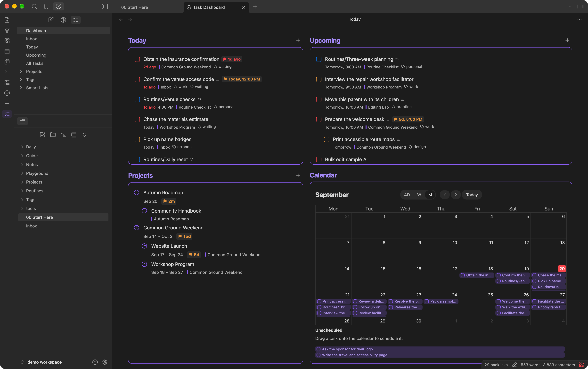This screenshot has width=588, height=369.
Task: Expand Smart Lists in task sidebar
Action: (21, 88)
